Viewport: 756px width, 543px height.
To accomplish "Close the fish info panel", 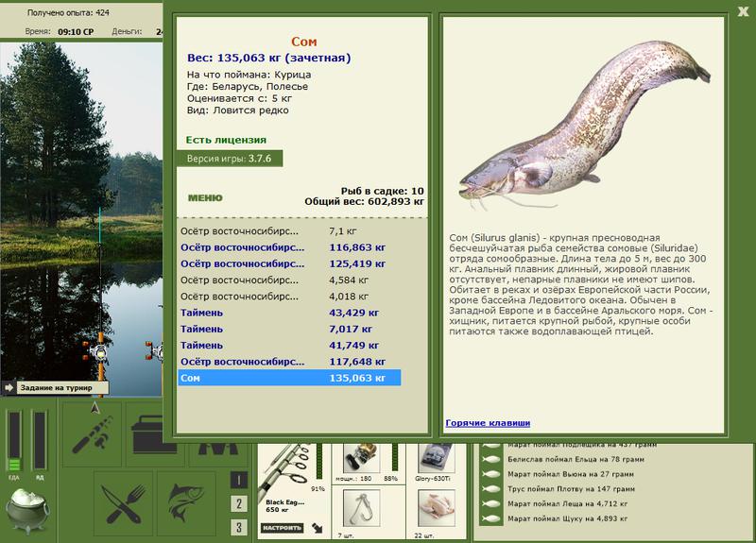I will pyautogui.click(x=743, y=11).
